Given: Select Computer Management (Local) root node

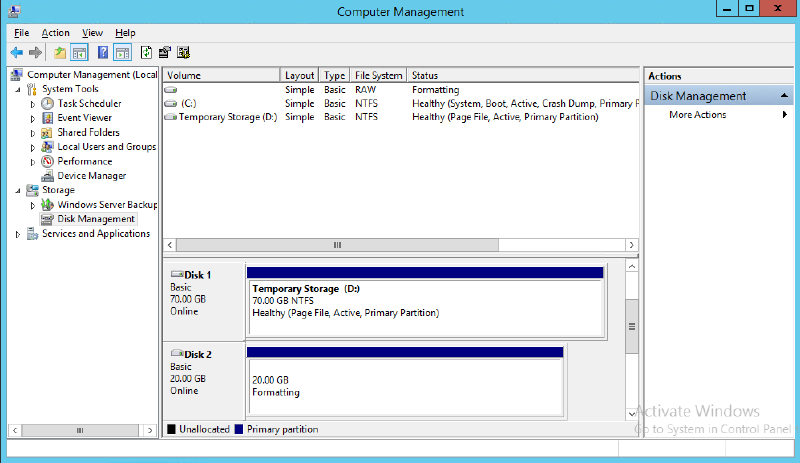Looking at the screenshot, I should [92, 75].
